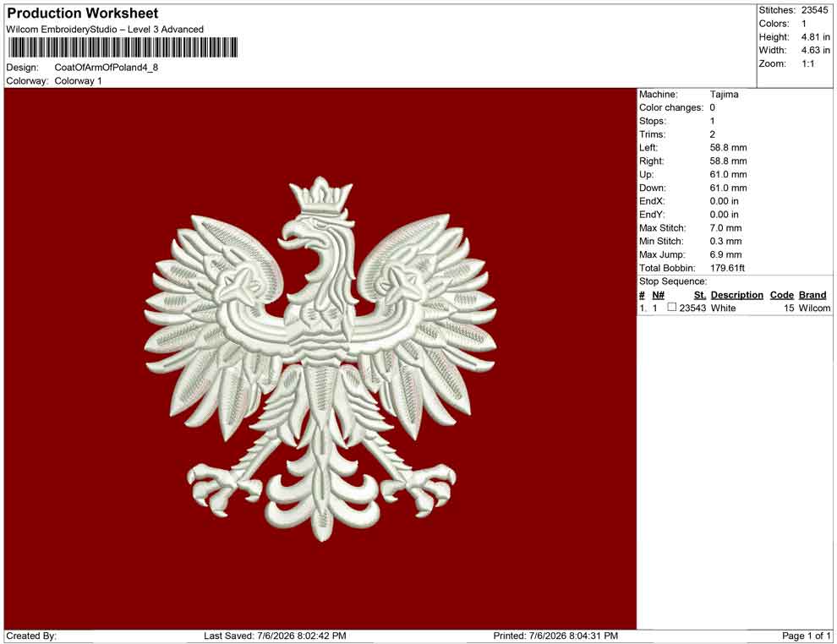Click the 'Created By:' footer label

pos(31,636)
